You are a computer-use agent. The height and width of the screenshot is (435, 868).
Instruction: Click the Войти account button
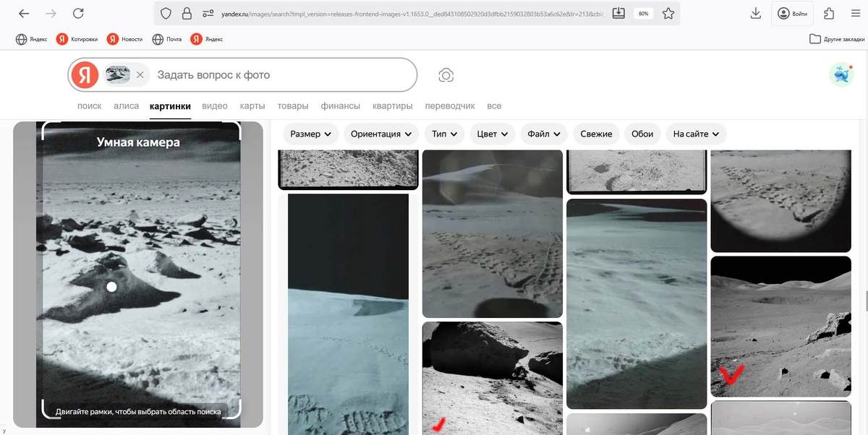(x=793, y=13)
